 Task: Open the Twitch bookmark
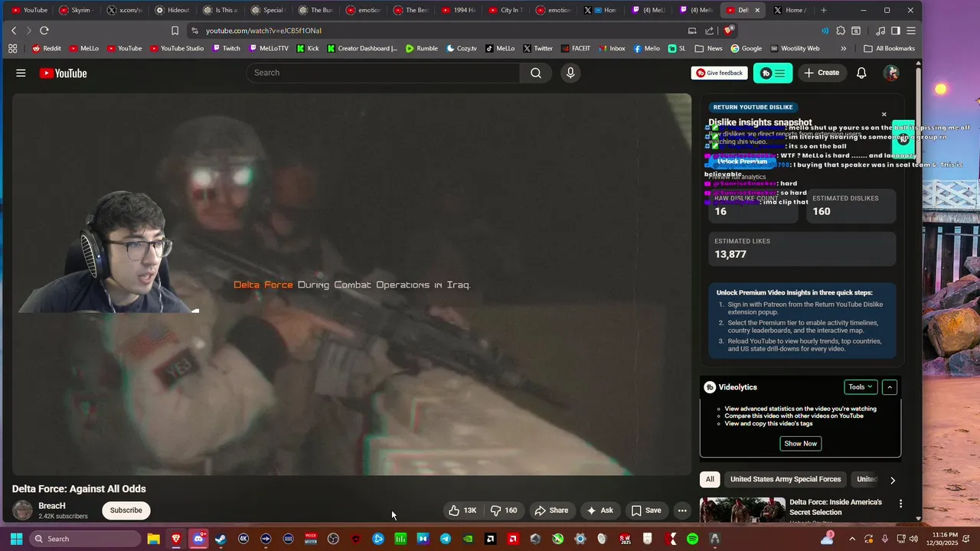click(226, 48)
